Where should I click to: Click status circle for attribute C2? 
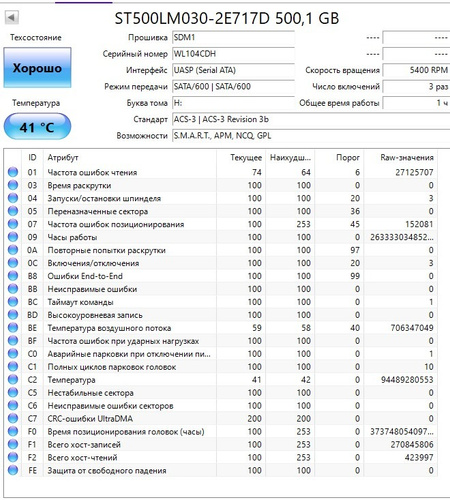pos(13,380)
